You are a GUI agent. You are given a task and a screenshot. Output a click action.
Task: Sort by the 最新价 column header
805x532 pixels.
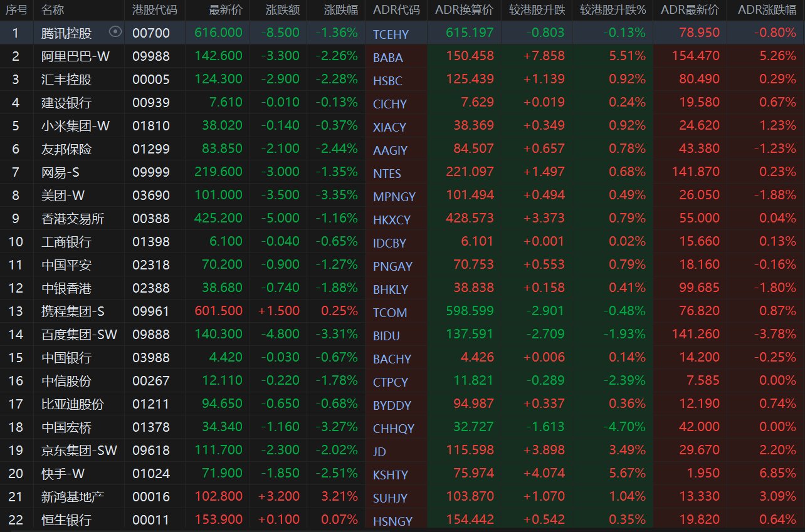tap(226, 10)
